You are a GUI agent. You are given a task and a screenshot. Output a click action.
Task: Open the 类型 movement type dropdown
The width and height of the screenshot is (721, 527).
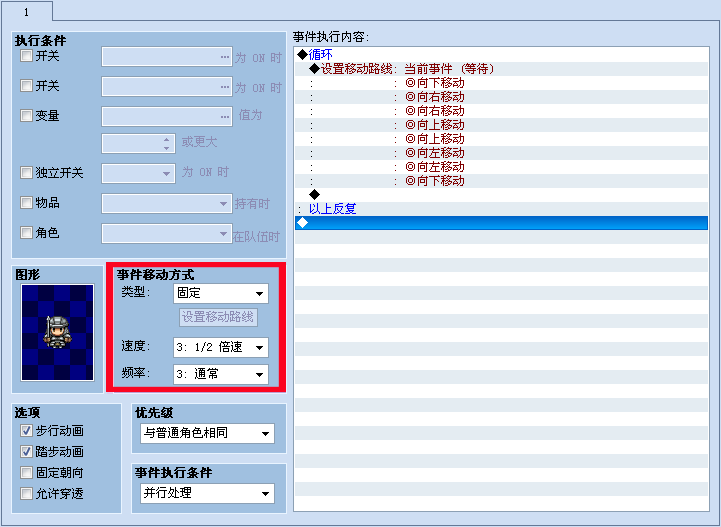(221, 293)
